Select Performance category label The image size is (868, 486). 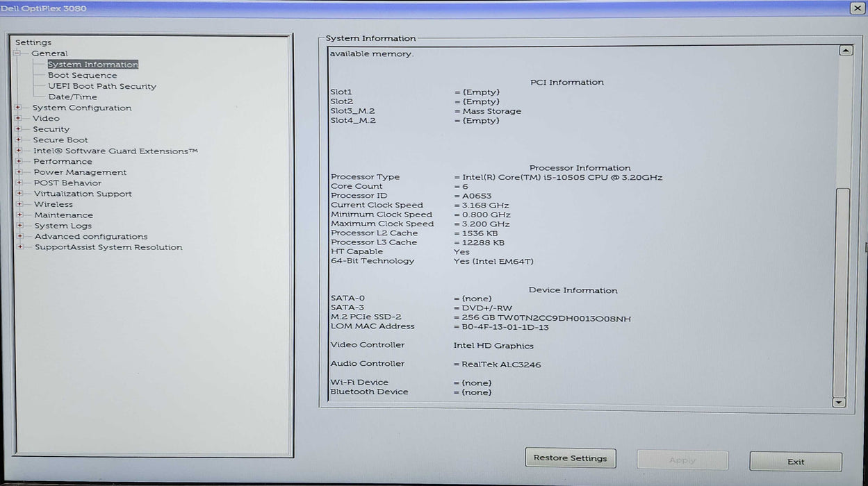(x=63, y=161)
